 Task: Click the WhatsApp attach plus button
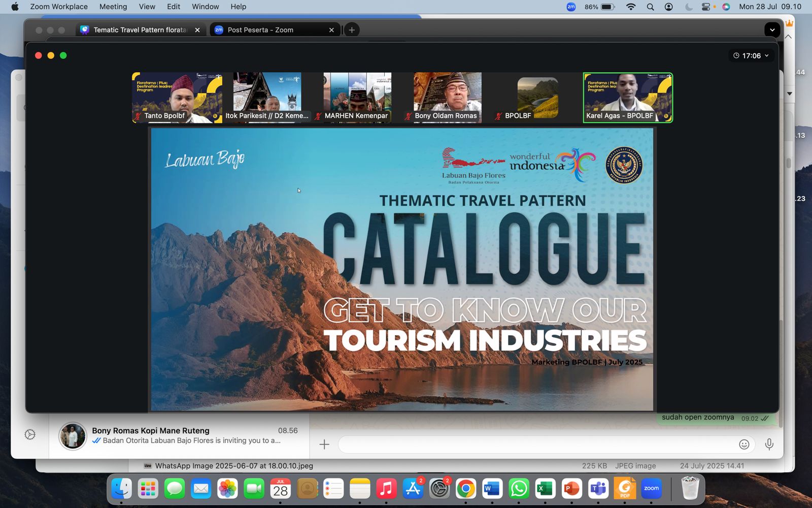(324, 444)
